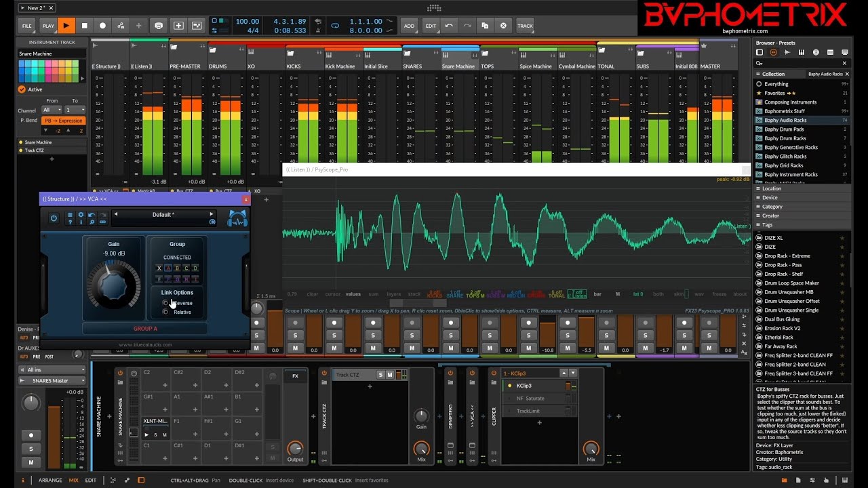Expand the Location filter in browser

coord(800,188)
